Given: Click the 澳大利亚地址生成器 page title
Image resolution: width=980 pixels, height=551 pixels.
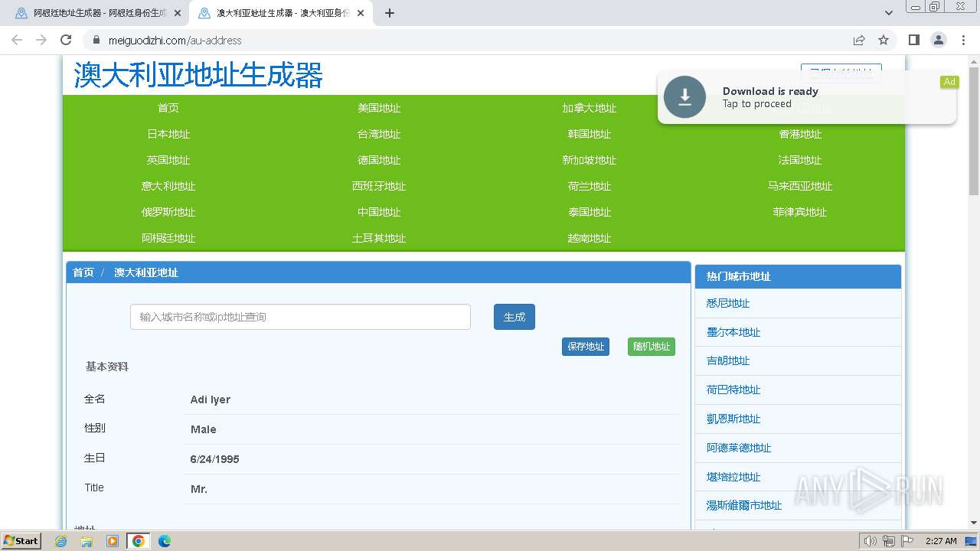Looking at the screenshot, I should pyautogui.click(x=198, y=76).
